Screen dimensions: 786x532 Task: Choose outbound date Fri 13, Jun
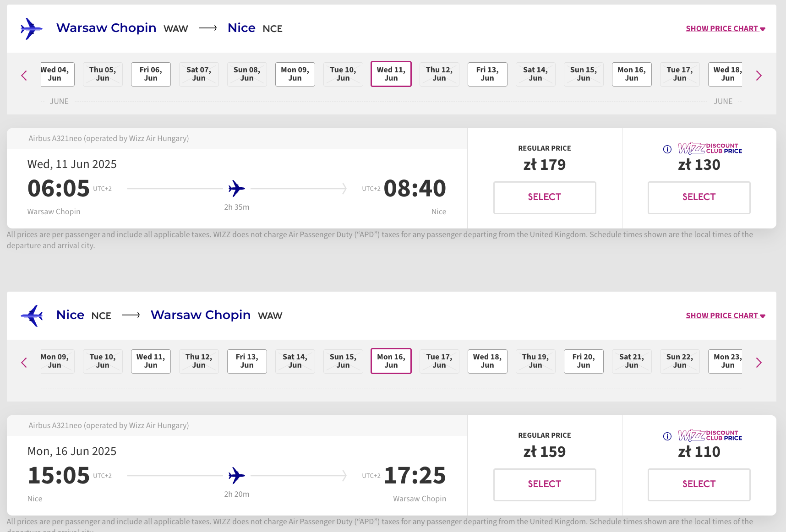coord(487,74)
